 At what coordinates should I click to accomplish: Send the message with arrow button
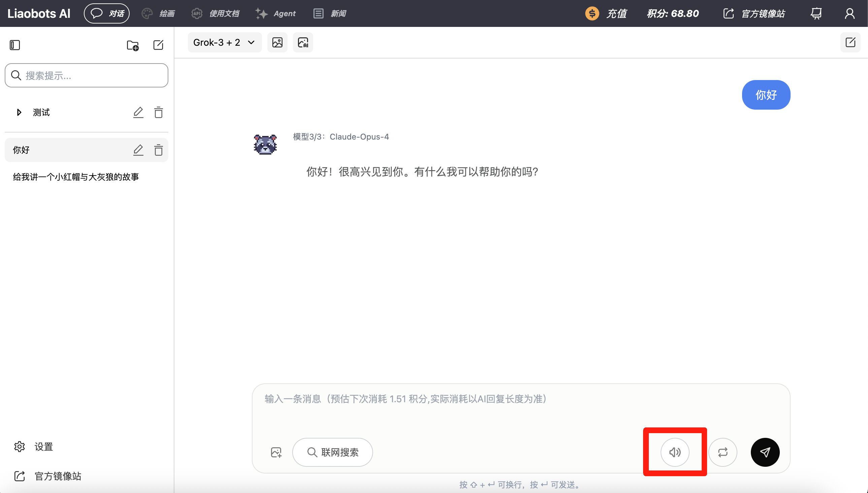click(765, 452)
